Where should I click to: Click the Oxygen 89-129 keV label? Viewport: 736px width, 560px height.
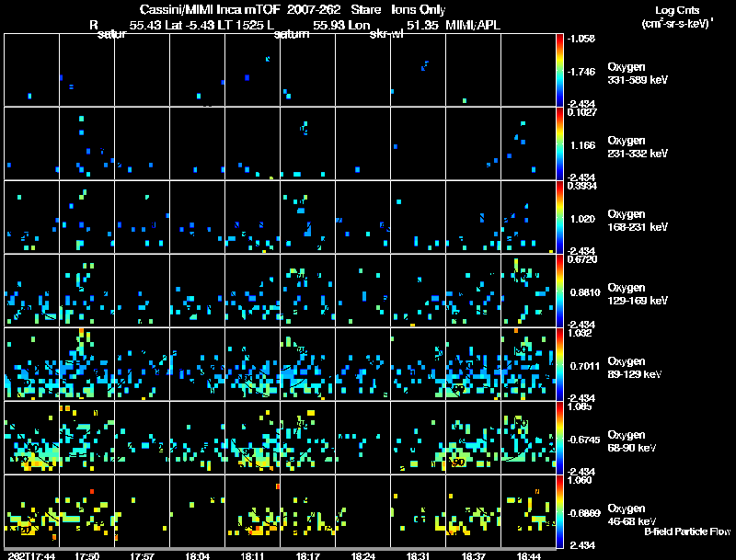[x=635, y=368]
